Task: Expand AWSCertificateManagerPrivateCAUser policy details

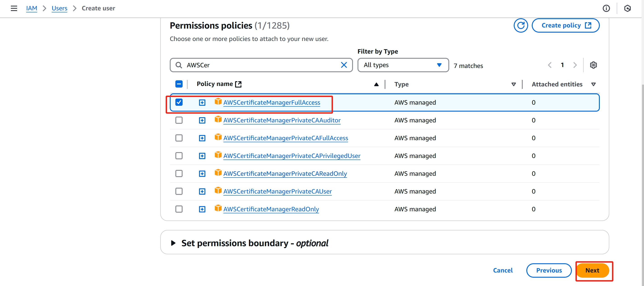Action: click(x=202, y=191)
